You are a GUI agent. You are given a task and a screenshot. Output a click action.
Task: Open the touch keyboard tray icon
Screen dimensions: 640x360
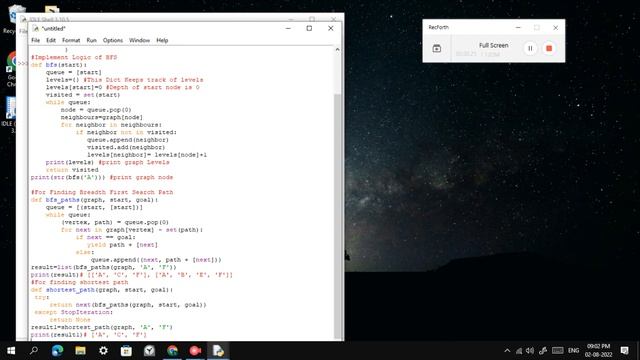pos(558,351)
